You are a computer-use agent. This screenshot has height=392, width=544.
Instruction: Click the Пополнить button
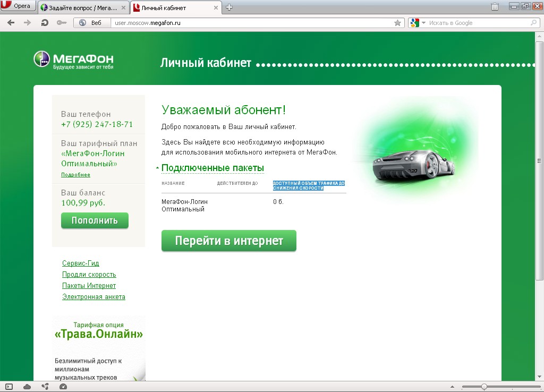click(95, 220)
